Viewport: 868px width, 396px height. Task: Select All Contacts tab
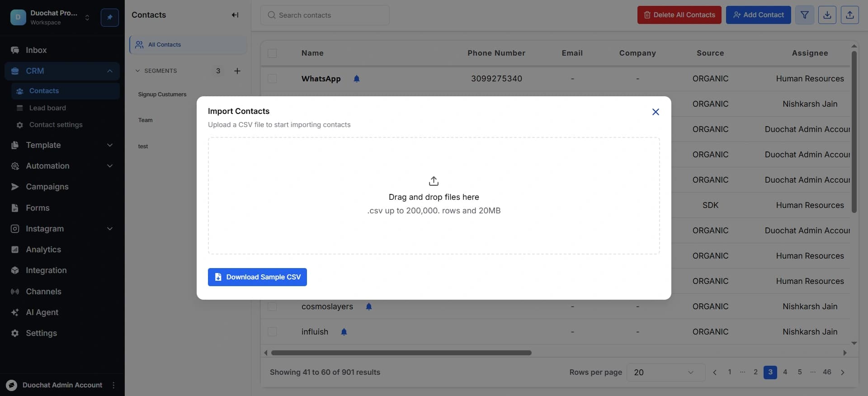tap(188, 45)
